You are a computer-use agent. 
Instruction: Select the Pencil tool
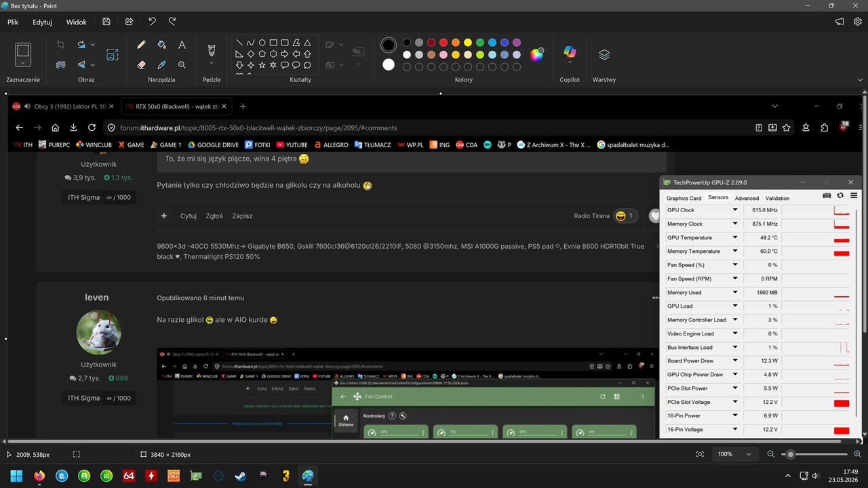[x=141, y=45]
